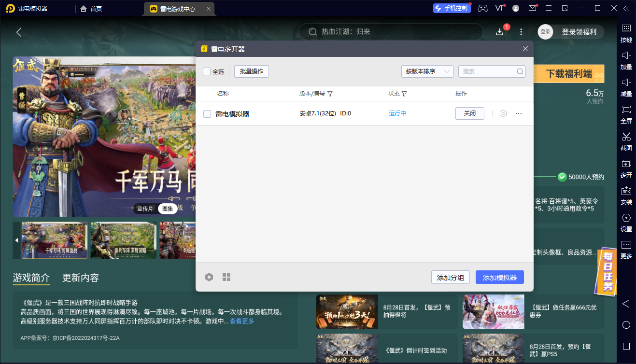Image resolution: width=636 pixels, height=364 pixels.
Task: Open 《偃武》倒计时签到活动 card
Action: coord(386,349)
